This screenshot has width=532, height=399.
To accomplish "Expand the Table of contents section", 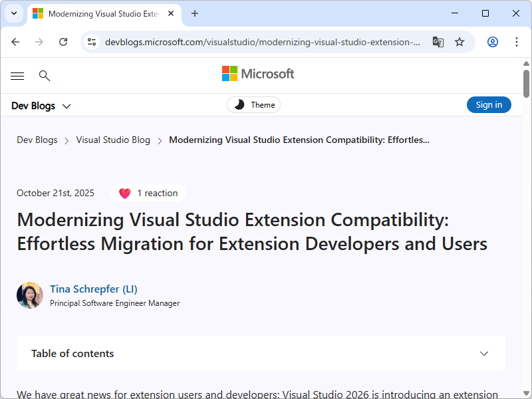I will pyautogui.click(x=484, y=354).
